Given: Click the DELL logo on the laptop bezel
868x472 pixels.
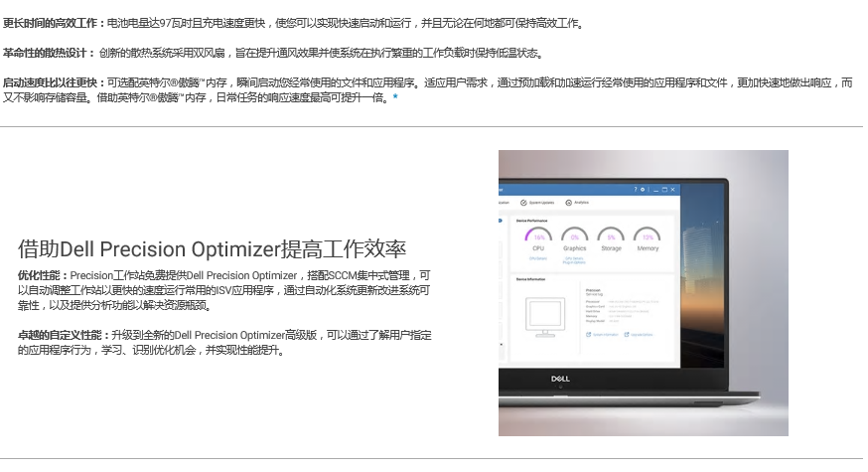Looking at the screenshot, I should [x=559, y=379].
